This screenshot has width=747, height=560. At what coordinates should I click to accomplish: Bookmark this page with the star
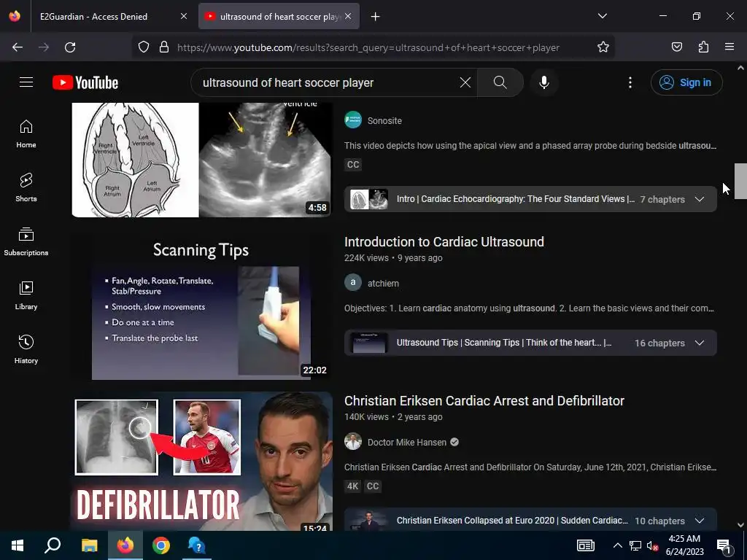point(603,47)
